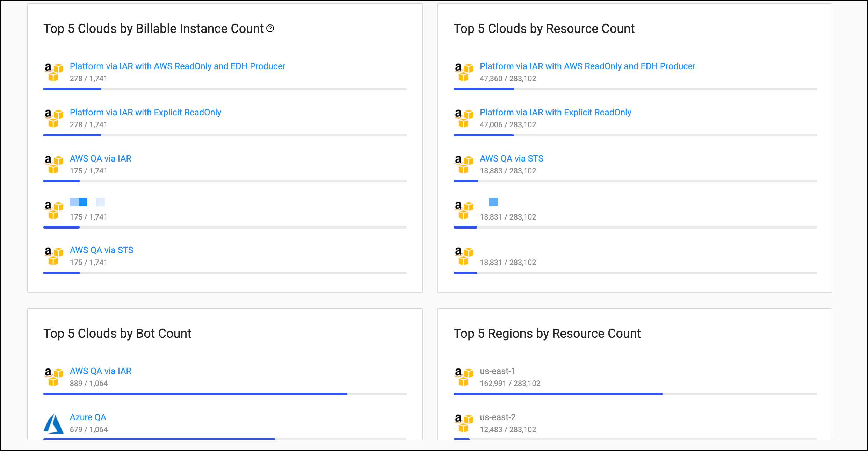
Task: Open AWS QA via IAR in Bot Count panel
Action: tap(101, 371)
